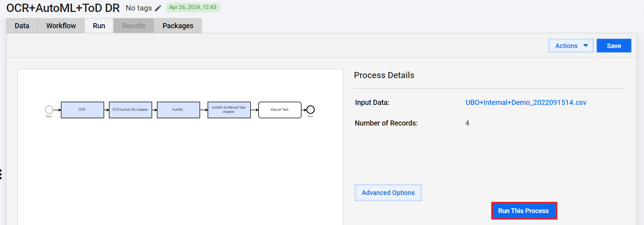Open Advanced Options
Image resolution: width=644 pixels, height=225 pixels.
coord(388,192)
